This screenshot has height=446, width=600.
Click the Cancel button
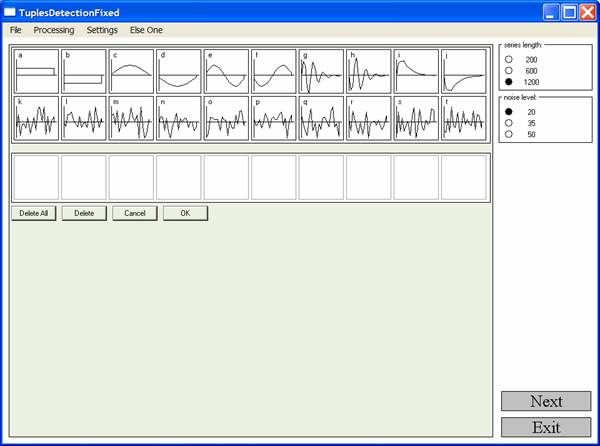point(135,213)
